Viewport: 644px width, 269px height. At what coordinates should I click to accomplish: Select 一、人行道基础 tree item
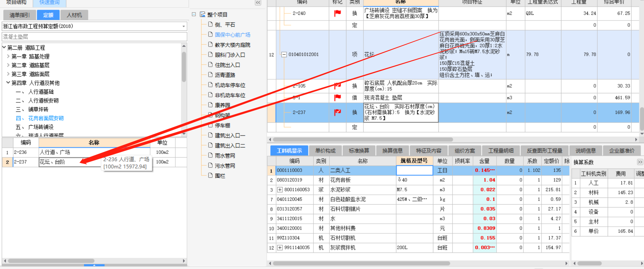point(35,92)
